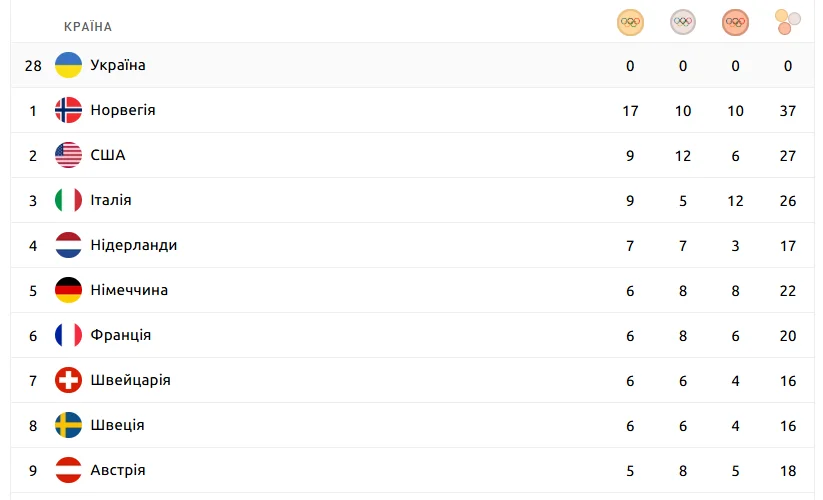This screenshot has height=500, width=823.
Task: Select the Швейцарія country name
Action: (x=130, y=381)
